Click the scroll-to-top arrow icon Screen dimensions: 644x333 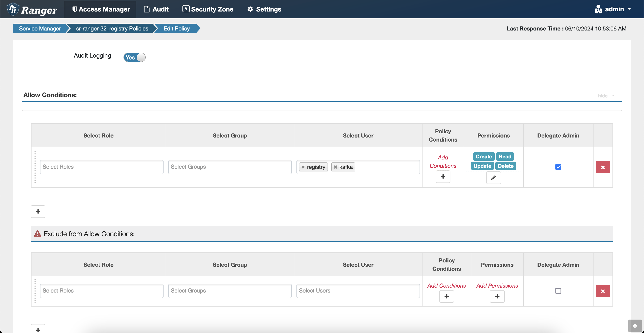click(635, 326)
